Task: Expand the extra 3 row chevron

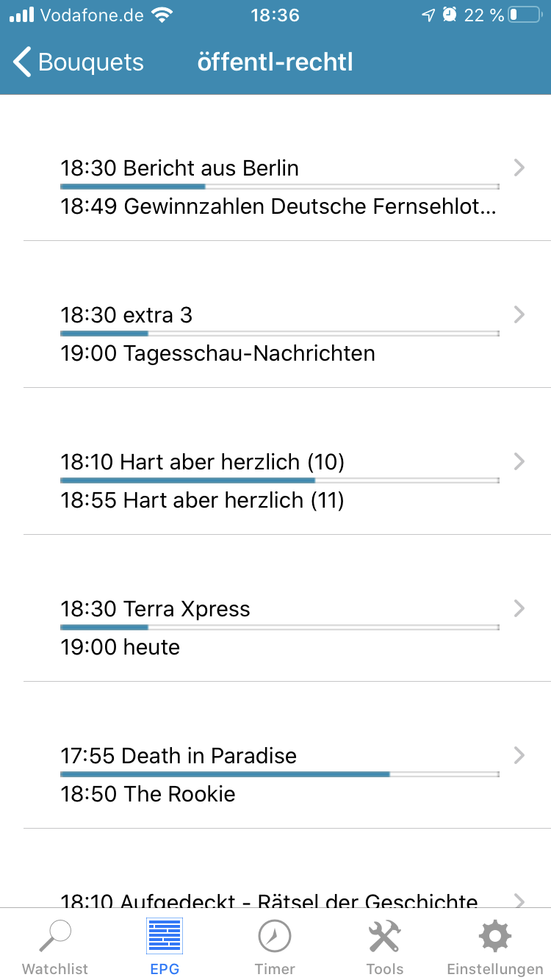Action: click(519, 315)
